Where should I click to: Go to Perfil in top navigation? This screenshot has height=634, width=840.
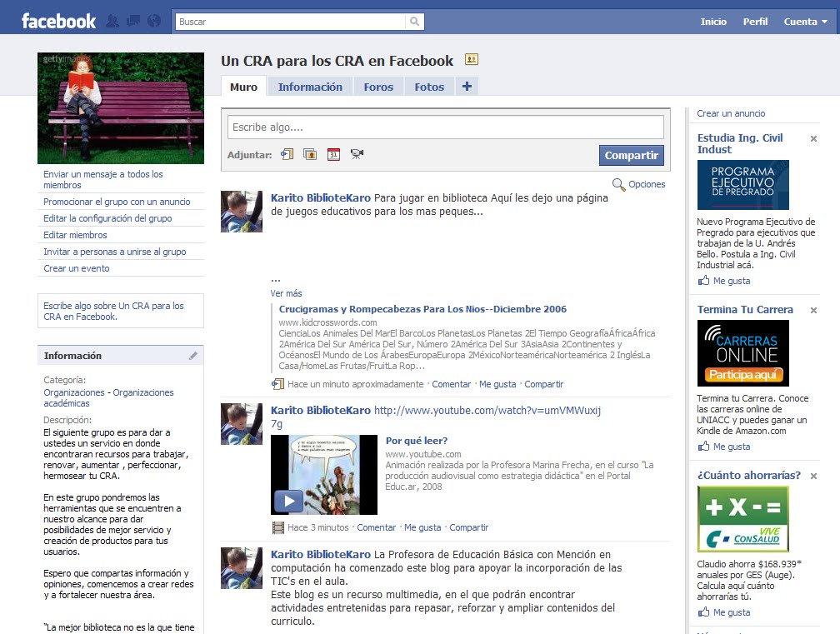[755, 22]
